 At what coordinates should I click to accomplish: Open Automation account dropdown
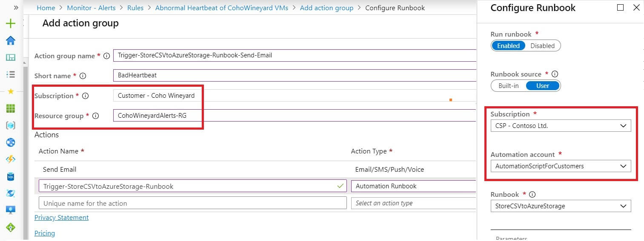tap(561, 166)
